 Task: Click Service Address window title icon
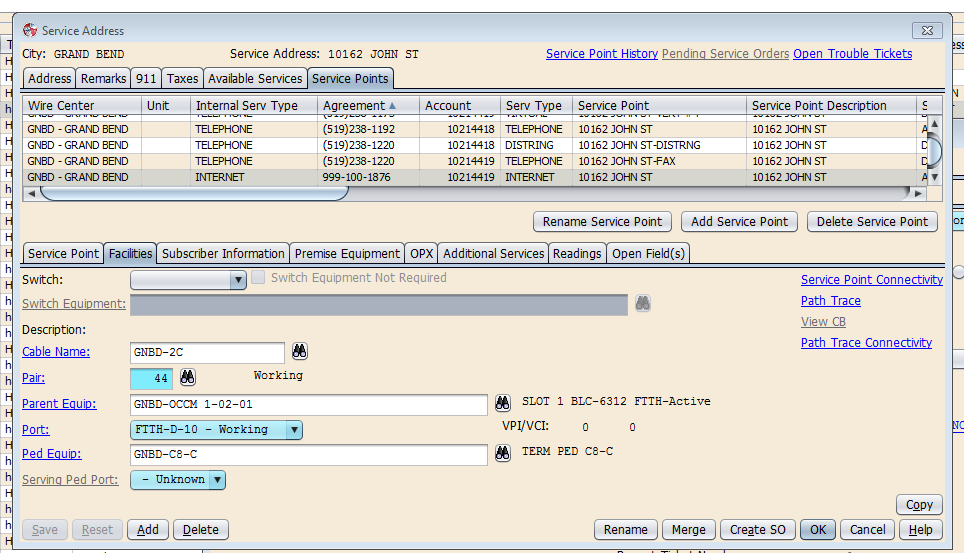coord(30,31)
